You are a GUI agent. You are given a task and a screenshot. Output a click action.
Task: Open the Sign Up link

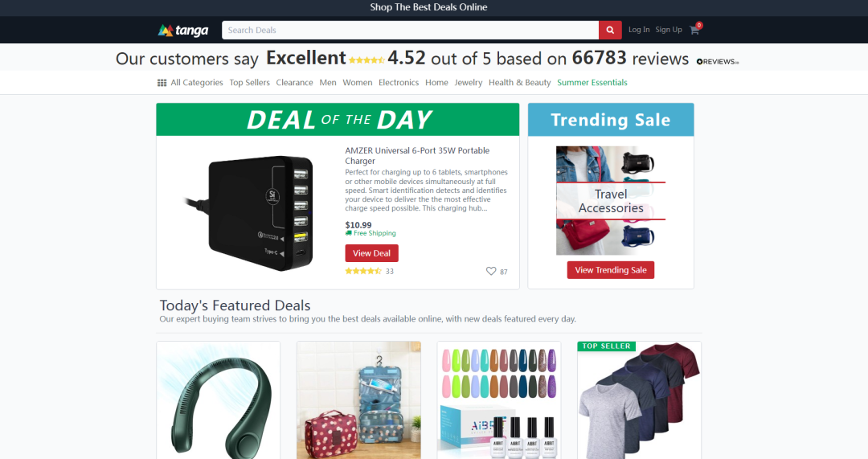[x=669, y=30]
